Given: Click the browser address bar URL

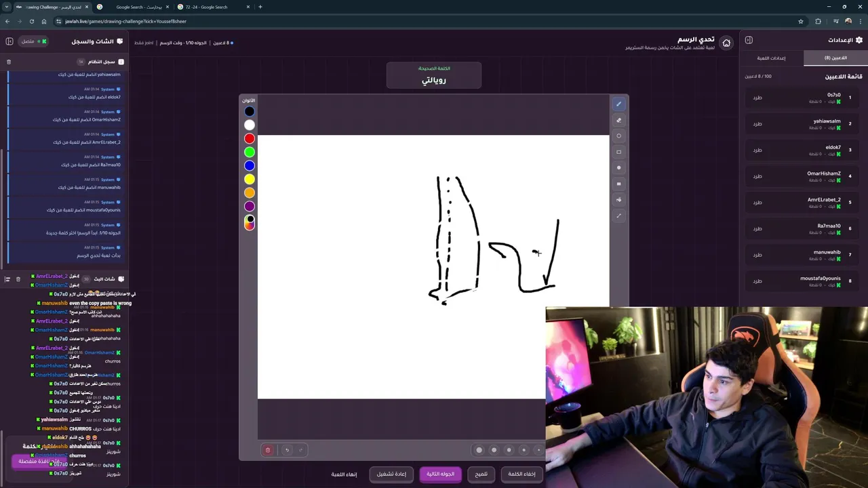Looking at the screenshot, I should pos(125,21).
